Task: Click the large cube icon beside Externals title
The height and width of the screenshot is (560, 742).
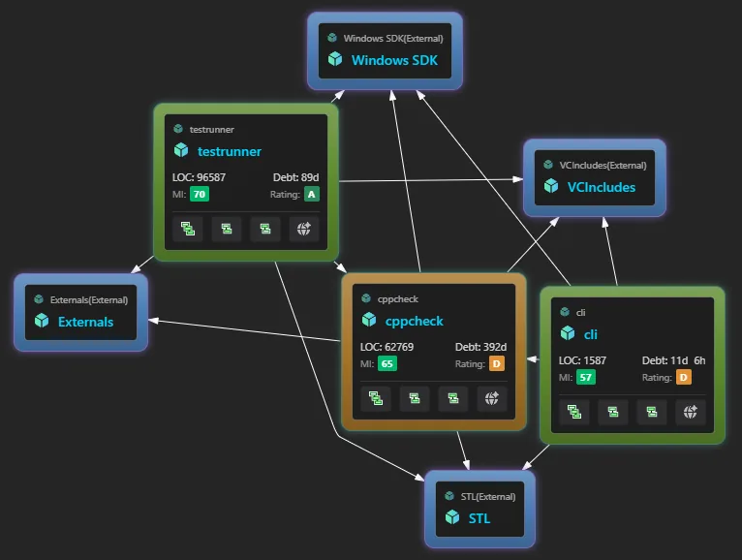Action: (42, 321)
